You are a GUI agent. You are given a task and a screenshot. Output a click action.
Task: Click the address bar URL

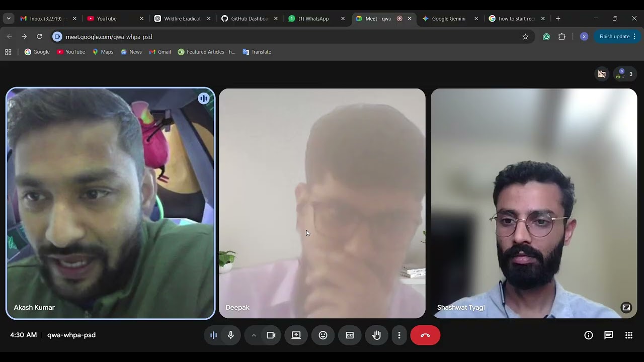(x=109, y=37)
